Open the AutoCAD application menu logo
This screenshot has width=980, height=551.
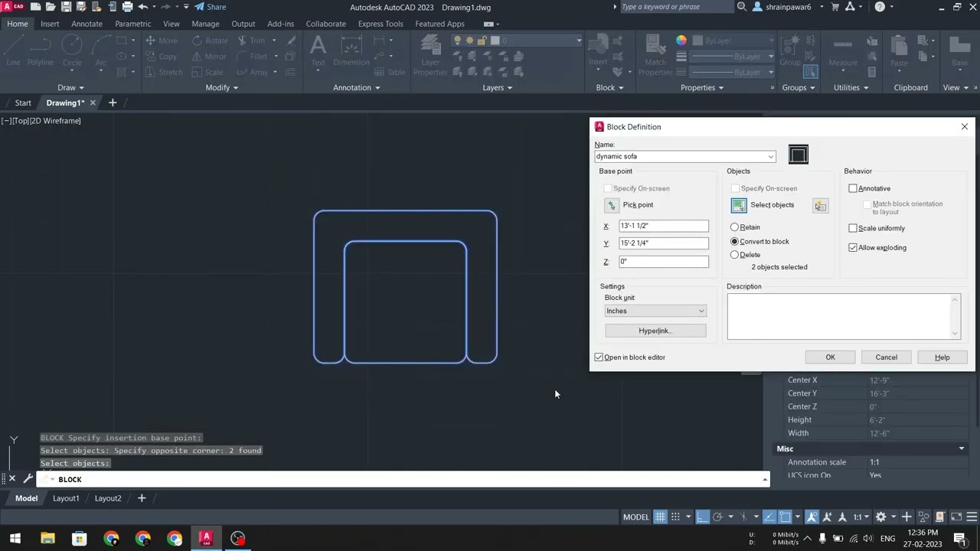point(13,7)
